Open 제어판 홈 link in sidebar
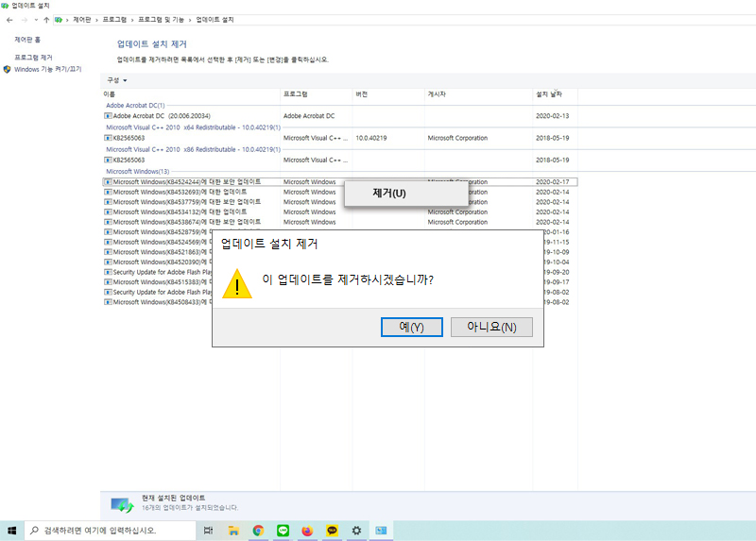 (27, 40)
